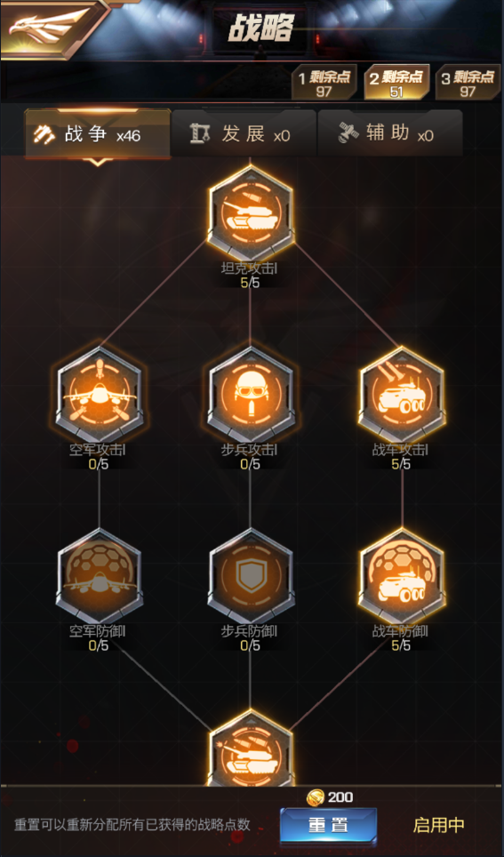Select the 战车防御I dome skill node
This screenshot has height=857, width=504.
(402, 576)
